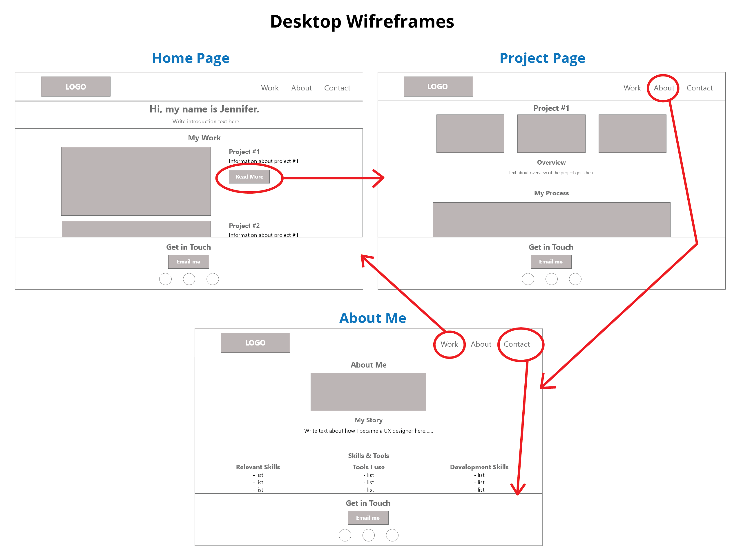Click last social circle icon on About Me page

[x=392, y=535]
